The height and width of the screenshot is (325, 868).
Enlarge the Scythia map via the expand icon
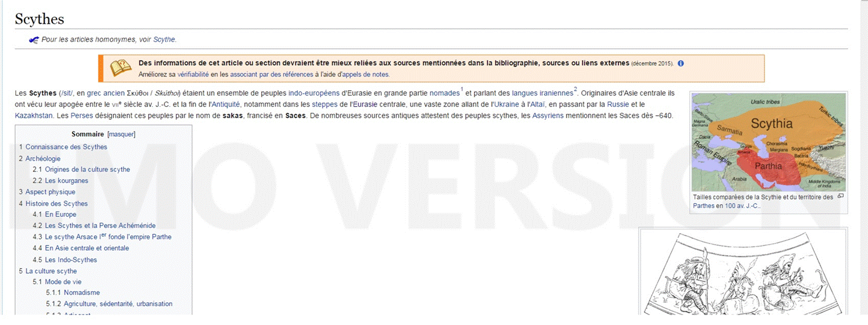[841, 197]
